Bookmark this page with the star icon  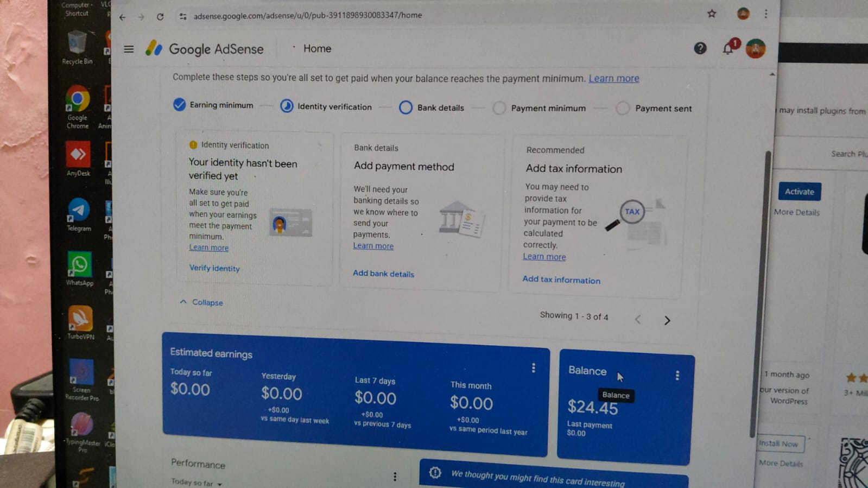712,14
